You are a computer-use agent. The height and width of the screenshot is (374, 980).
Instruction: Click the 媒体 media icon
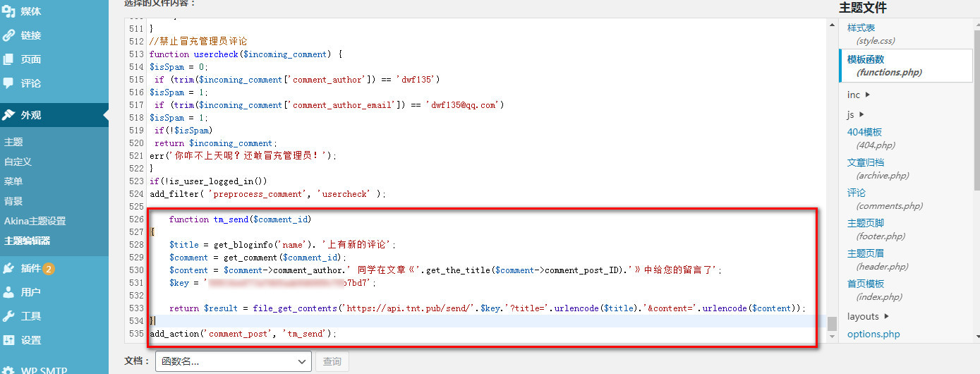click(x=8, y=11)
